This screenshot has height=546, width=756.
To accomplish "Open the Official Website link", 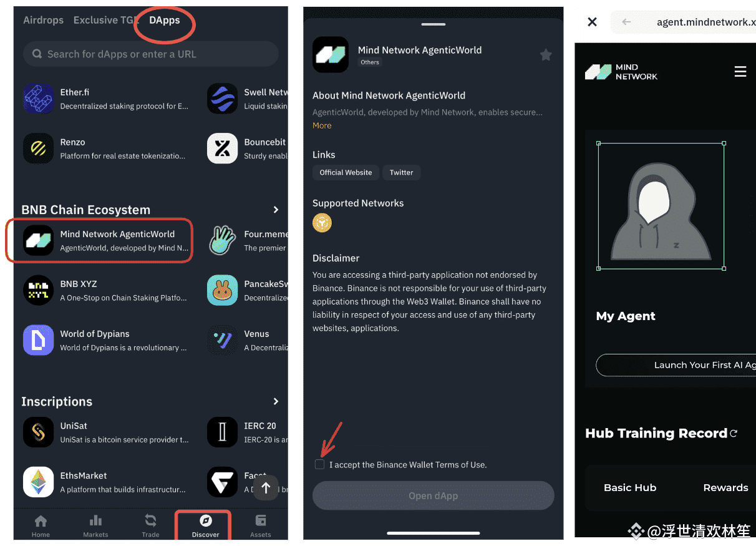I will coord(346,173).
